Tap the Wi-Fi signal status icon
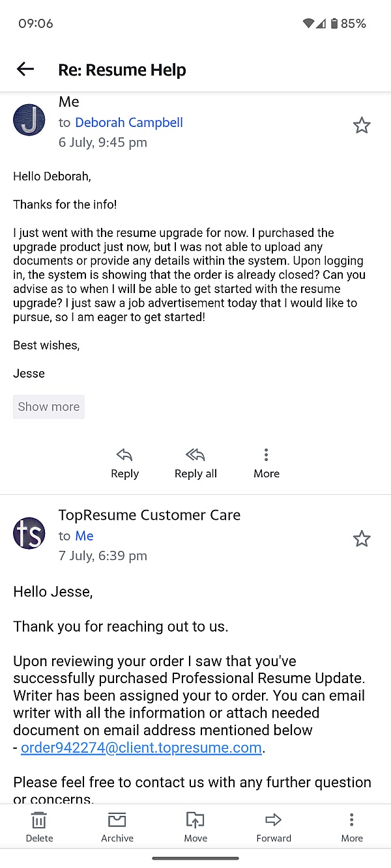 (x=308, y=23)
